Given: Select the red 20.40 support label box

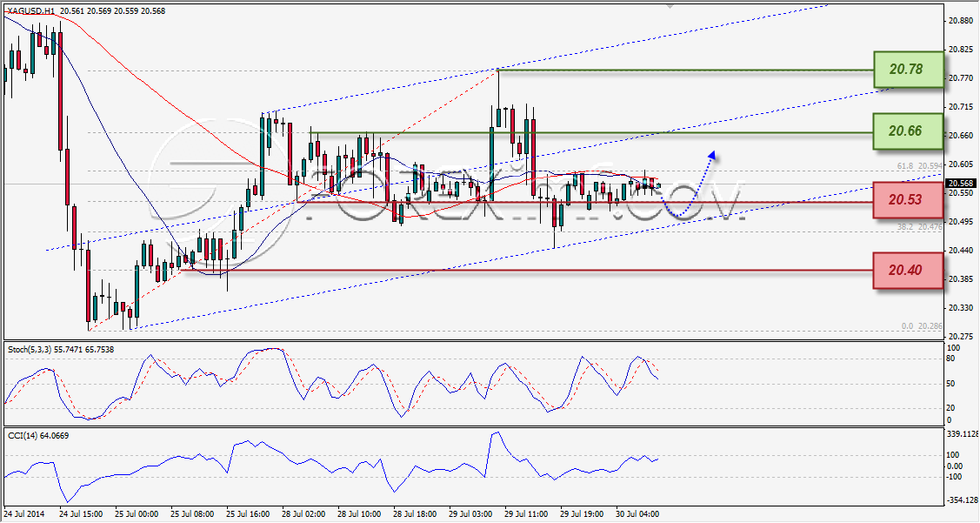Looking at the screenshot, I should [x=908, y=271].
